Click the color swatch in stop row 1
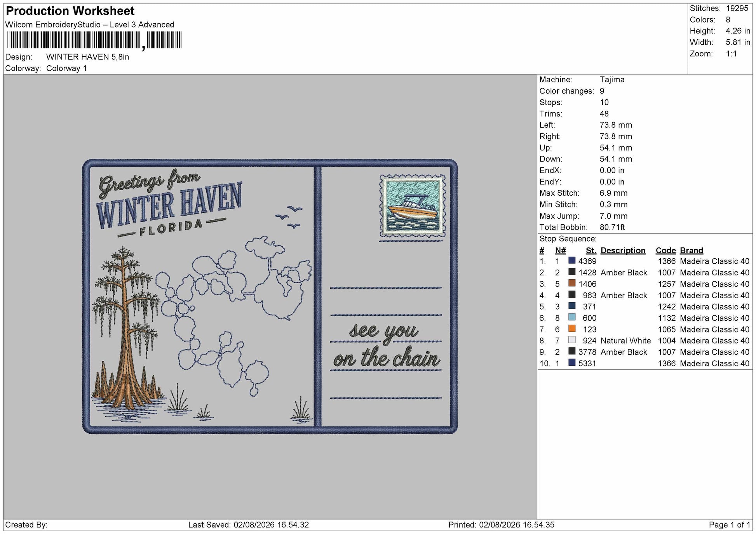Viewport: 756px width, 534px height. [x=572, y=261]
